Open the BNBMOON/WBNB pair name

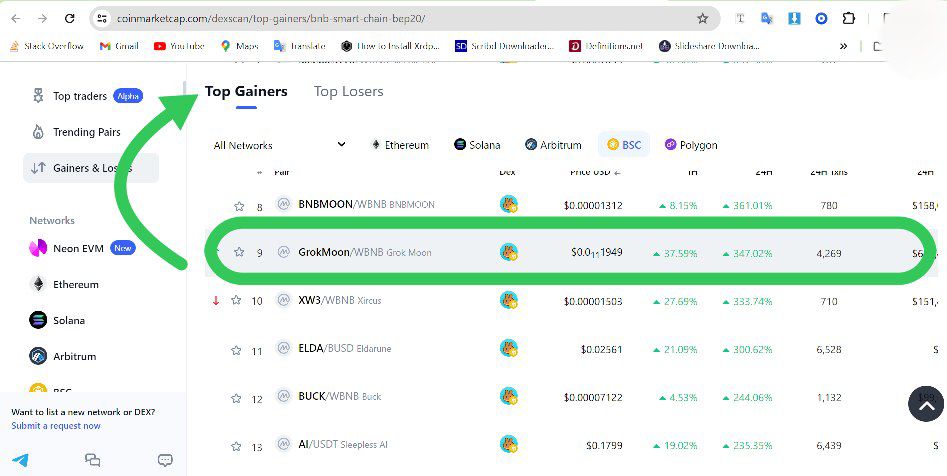(366, 204)
